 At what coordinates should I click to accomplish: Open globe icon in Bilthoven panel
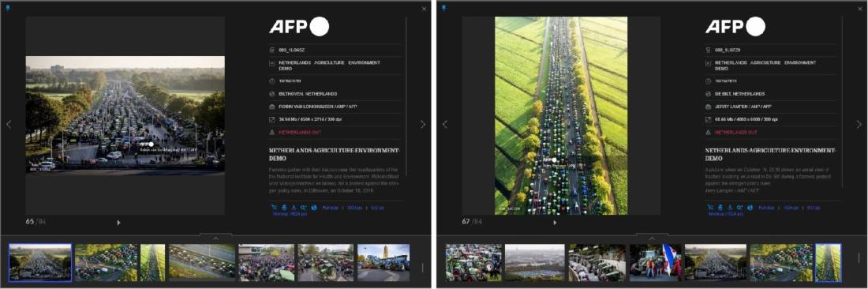coord(314,208)
